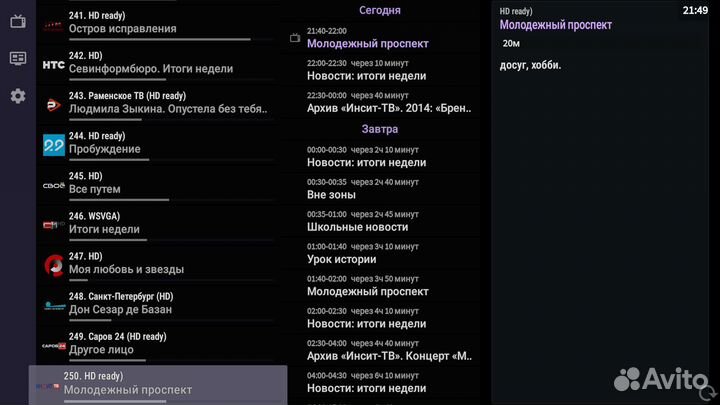Open Архив «Инсит-ТВ». Концерт at 02:30
Viewport: 720px width, 405px height.
point(381,350)
